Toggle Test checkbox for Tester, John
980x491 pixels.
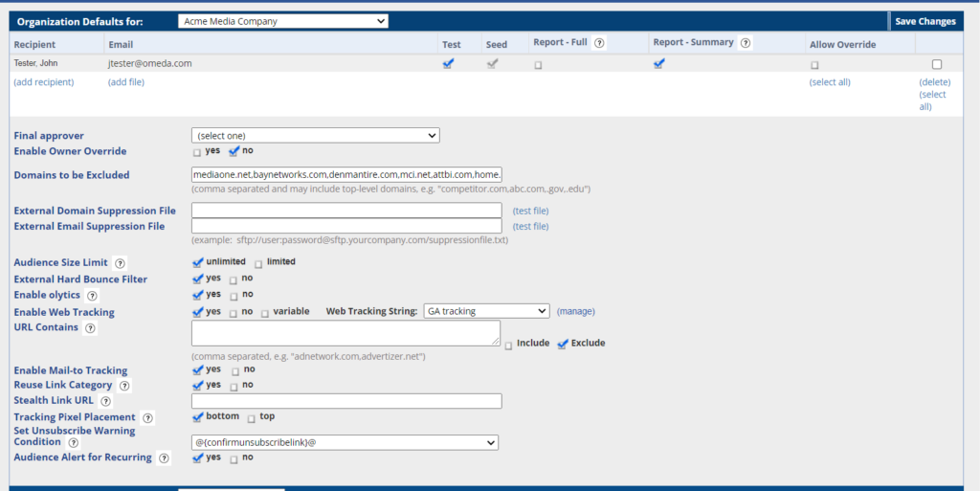coord(448,64)
